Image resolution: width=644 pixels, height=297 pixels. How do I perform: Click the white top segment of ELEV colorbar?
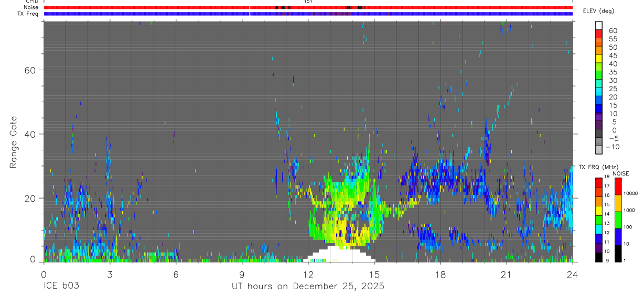coord(599,25)
